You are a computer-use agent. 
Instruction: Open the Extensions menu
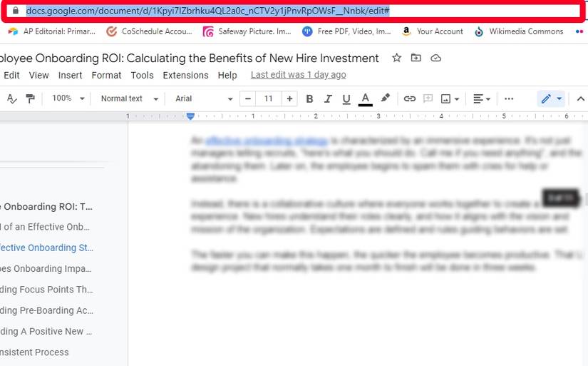[185, 76]
